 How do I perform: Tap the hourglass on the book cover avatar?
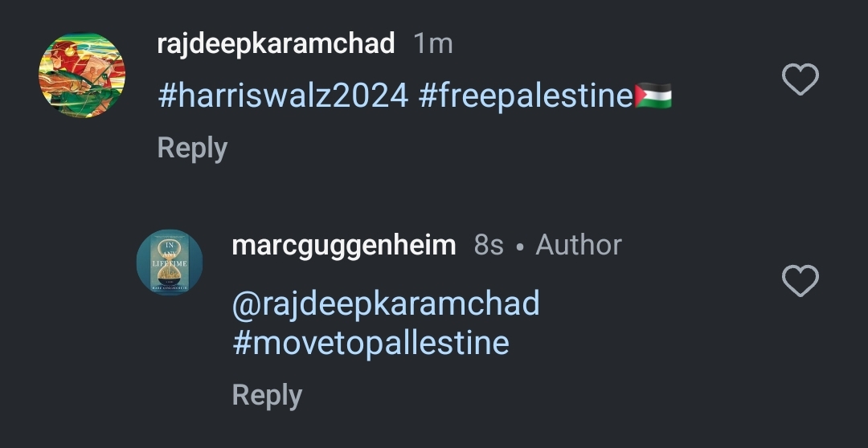tap(170, 262)
